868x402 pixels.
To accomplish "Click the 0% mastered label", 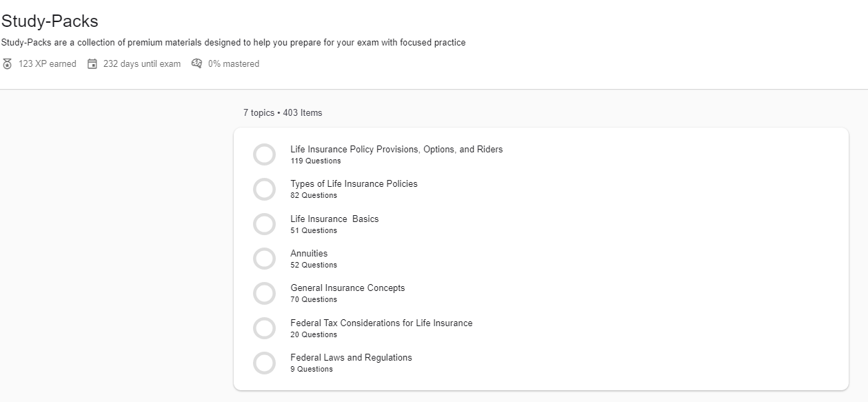I will coord(234,64).
